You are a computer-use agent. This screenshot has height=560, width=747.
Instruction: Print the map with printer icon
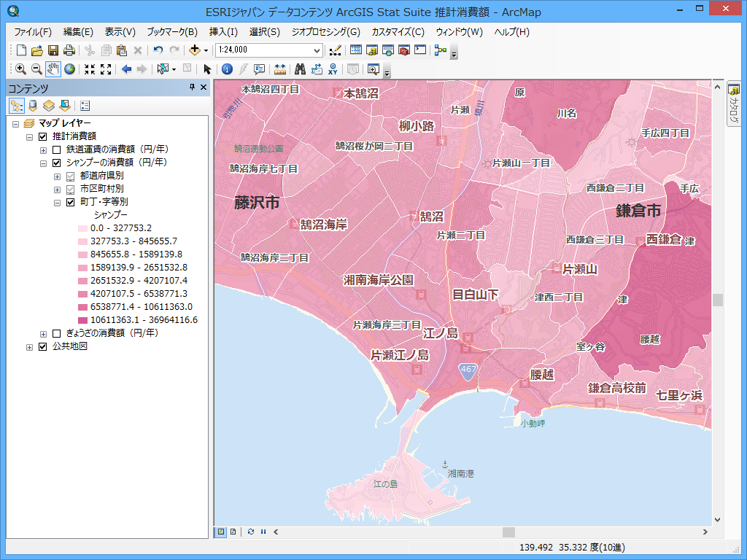coord(69,50)
